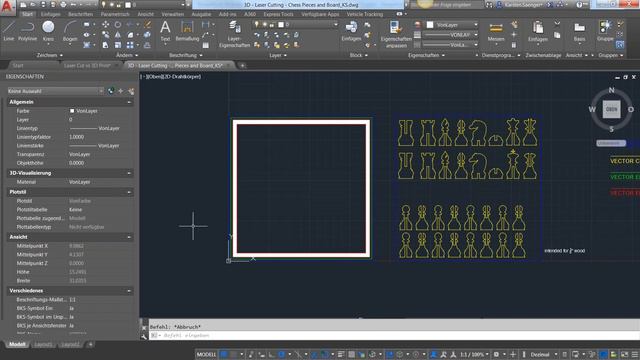Click the AutoCAD application menu logo
The image size is (640, 360).
coord(7,7)
